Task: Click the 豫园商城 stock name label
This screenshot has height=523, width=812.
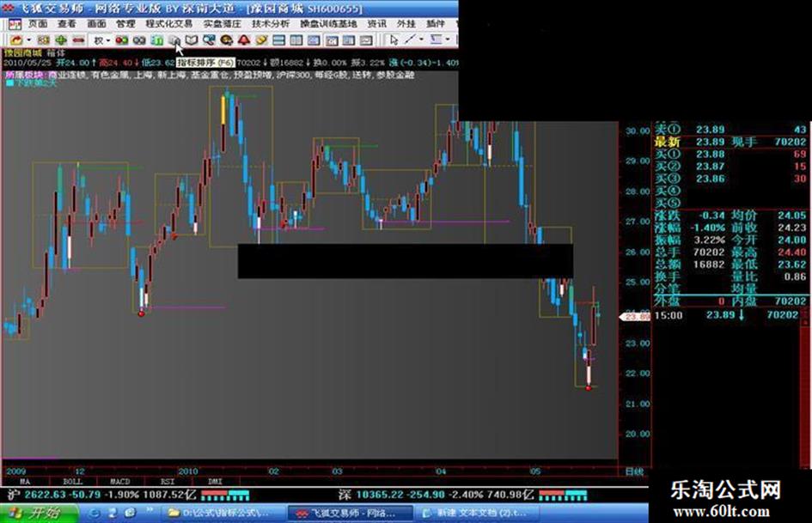Action: 23,53
